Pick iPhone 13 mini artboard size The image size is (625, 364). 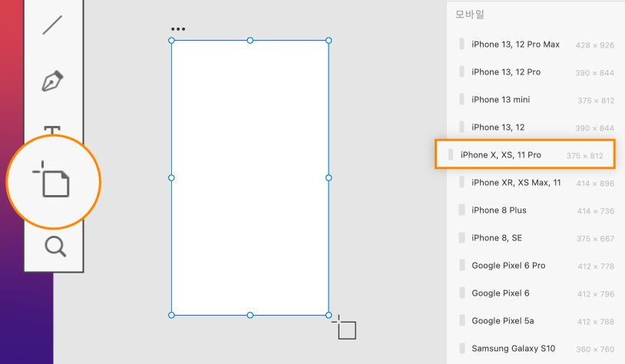501,100
